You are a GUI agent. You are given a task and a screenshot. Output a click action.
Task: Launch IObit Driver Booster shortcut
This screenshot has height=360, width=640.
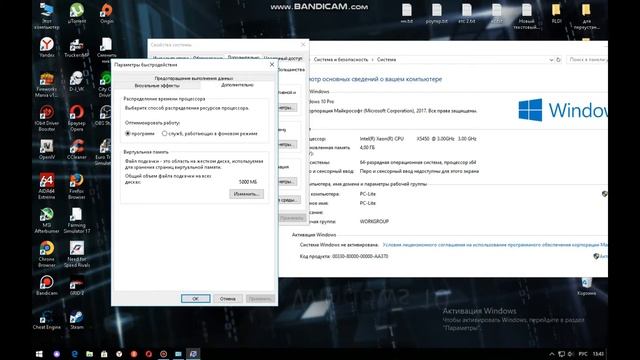(x=47, y=118)
